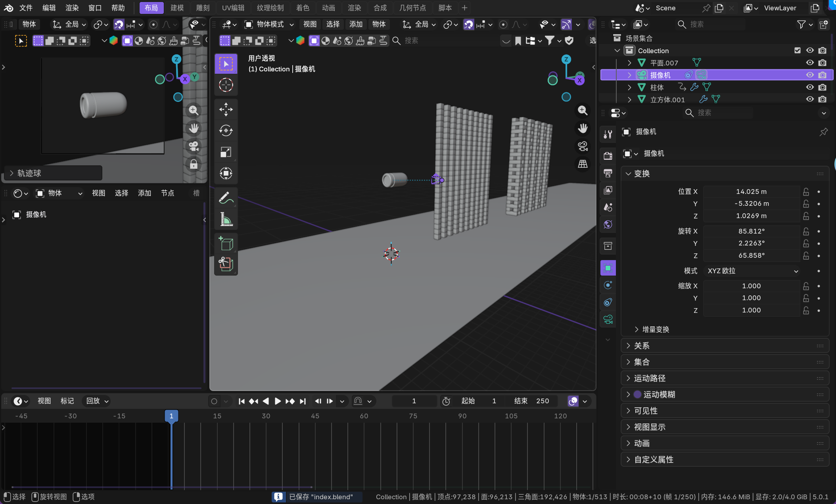Toggle camera view in main viewport

click(583, 146)
